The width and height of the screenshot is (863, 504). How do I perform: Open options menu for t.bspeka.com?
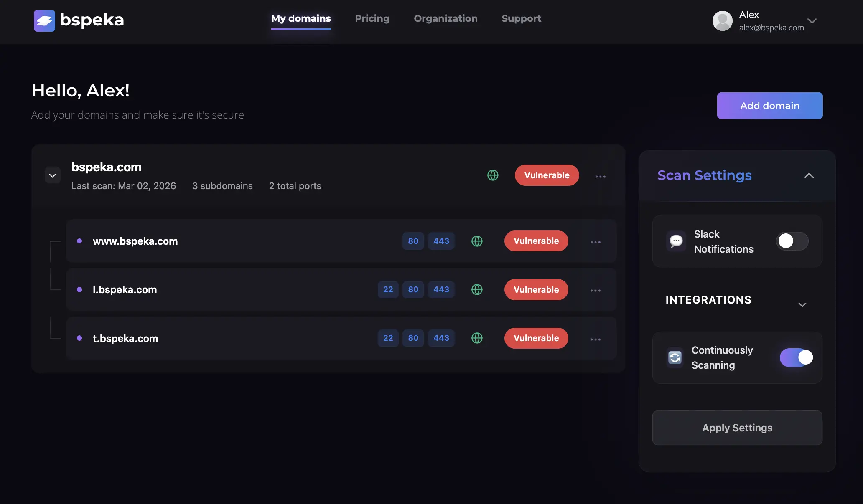click(595, 339)
